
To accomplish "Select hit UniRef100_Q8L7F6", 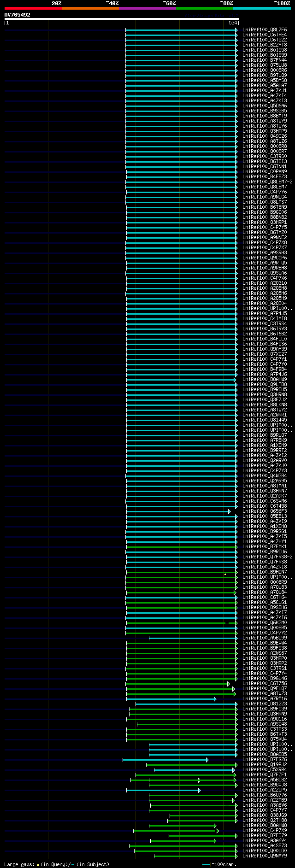I will 265,30.
